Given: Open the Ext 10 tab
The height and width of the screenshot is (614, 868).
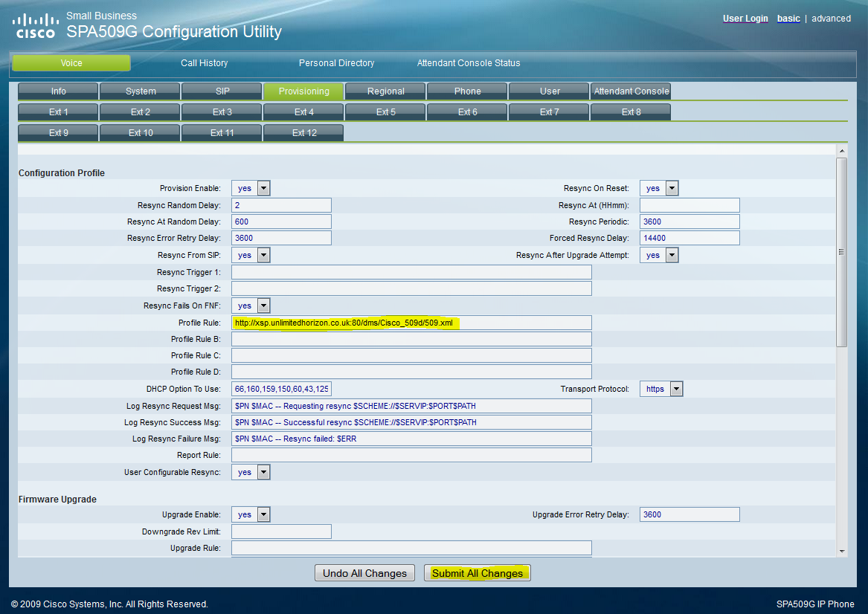Looking at the screenshot, I should click(140, 133).
